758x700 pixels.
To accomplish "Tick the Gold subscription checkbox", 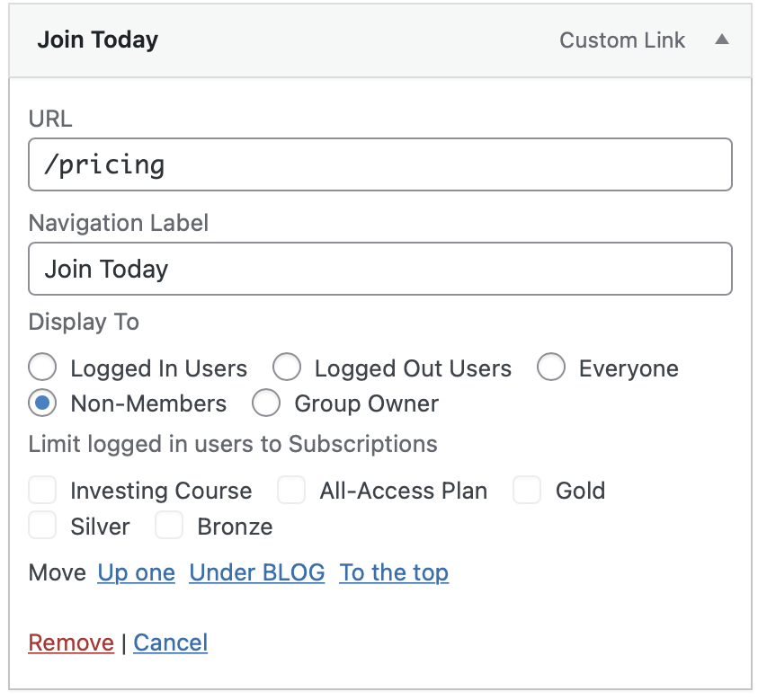I will 527,491.
